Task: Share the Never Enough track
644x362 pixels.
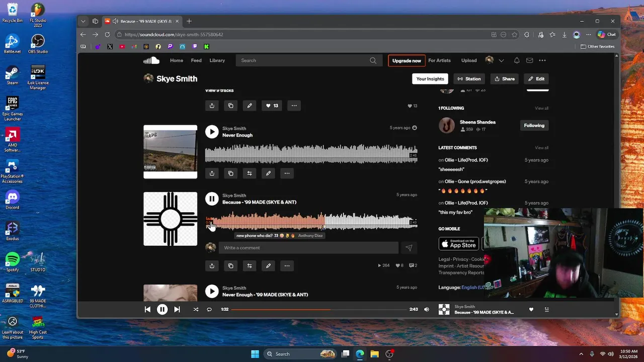Action: [x=212, y=173]
